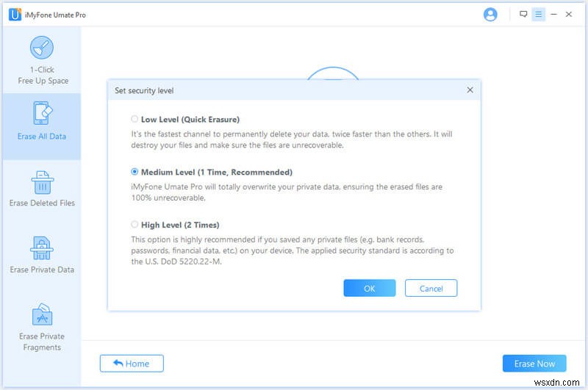
Task: Click the High Level (2 Times) label text
Action: pos(180,225)
